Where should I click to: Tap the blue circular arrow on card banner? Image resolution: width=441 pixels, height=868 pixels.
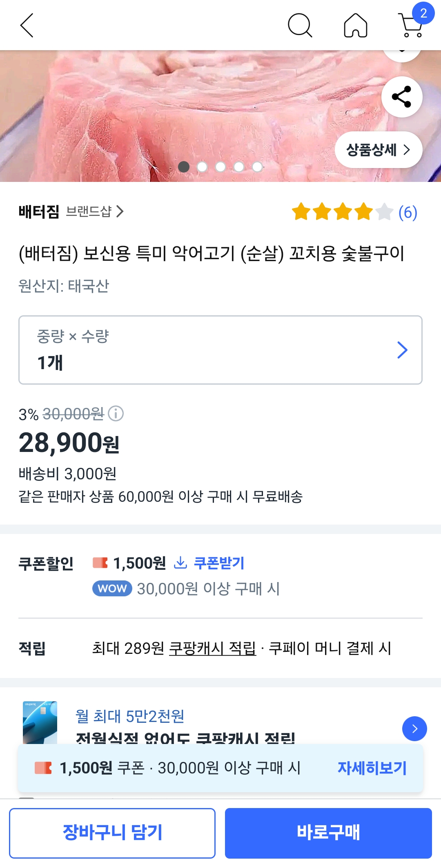click(414, 728)
